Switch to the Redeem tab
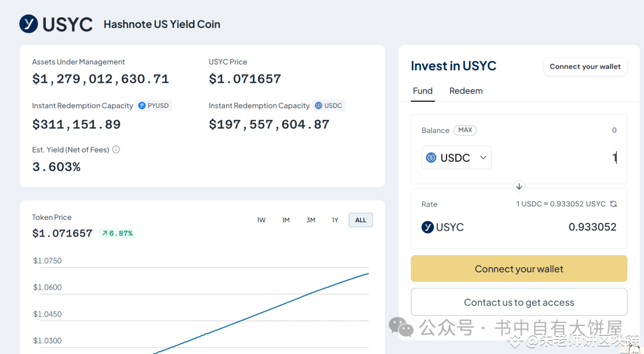This screenshot has height=354, width=644. click(x=466, y=91)
